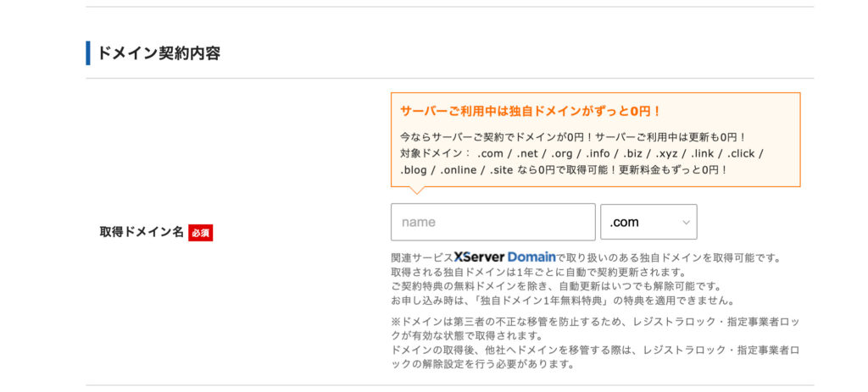Click the chevron arrow in the .com selector
868x392 pixels.
(x=686, y=223)
